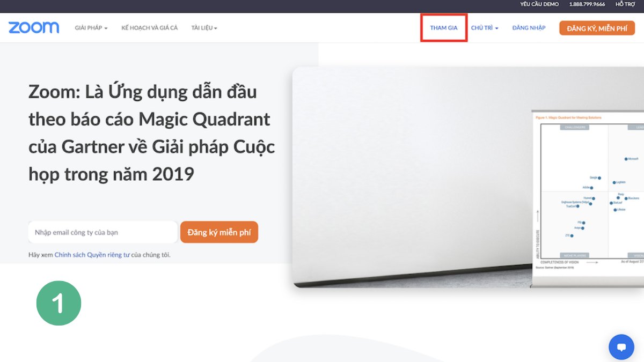Expand the GIẢI PHÁP dropdown menu
This screenshot has width=644, height=362.
(x=91, y=28)
